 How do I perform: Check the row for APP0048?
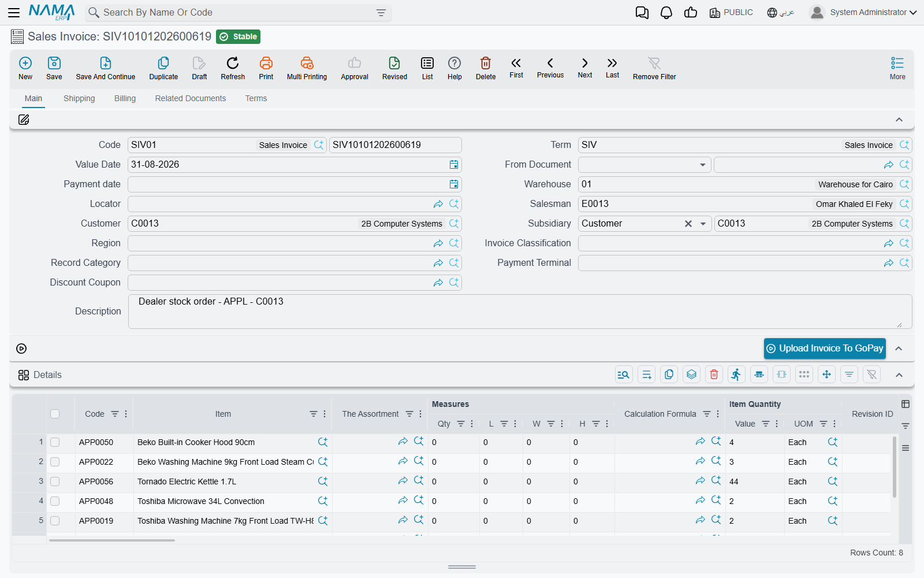point(55,501)
